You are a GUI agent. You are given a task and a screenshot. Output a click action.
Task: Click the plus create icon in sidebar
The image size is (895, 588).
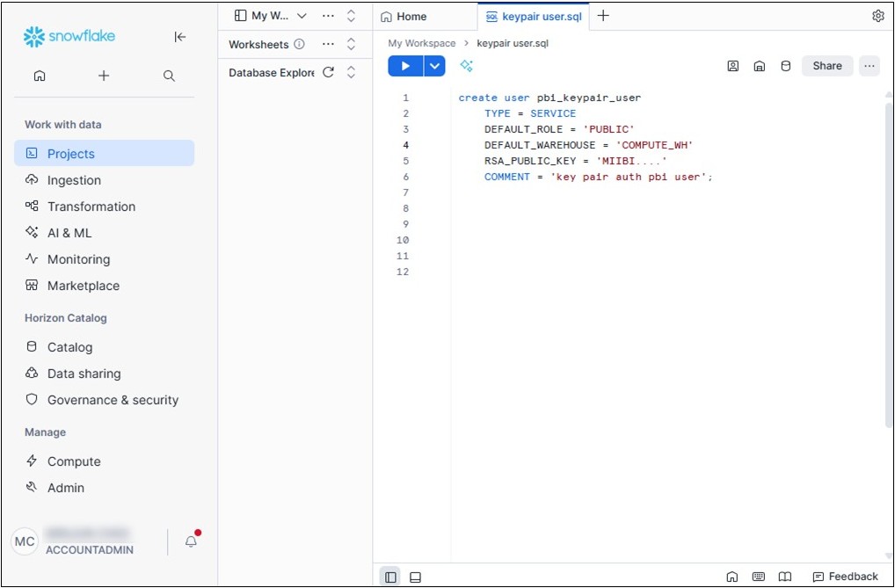tap(104, 76)
